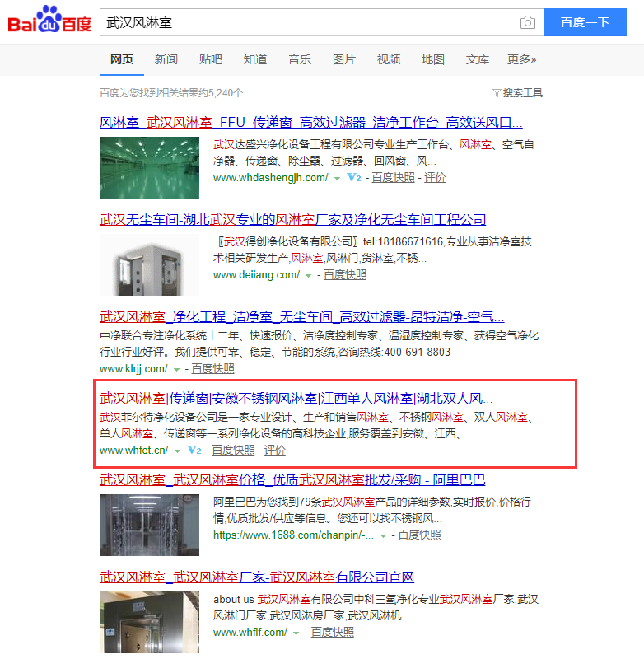Expand dropdown arrow next to klrjj.com
Image resolution: width=644 pixels, height=659 pixels.
click(x=176, y=370)
